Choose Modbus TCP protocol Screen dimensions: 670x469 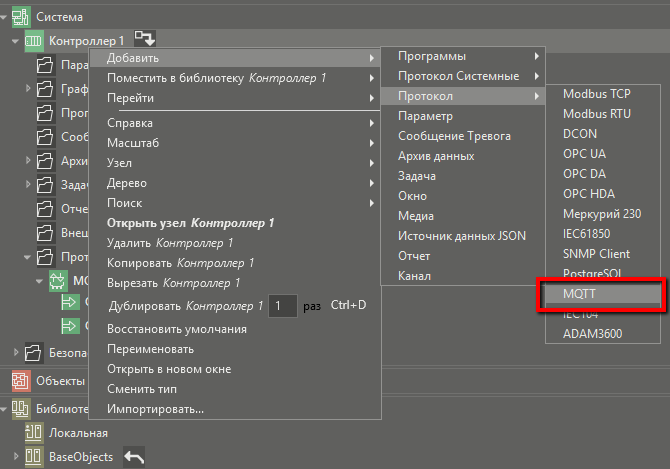coord(596,93)
